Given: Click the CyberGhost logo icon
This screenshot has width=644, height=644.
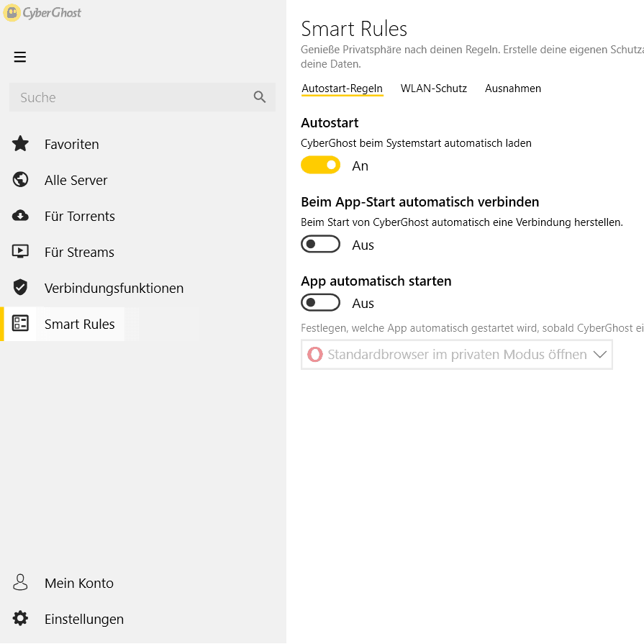Looking at the screenshot, I should 12,13.
